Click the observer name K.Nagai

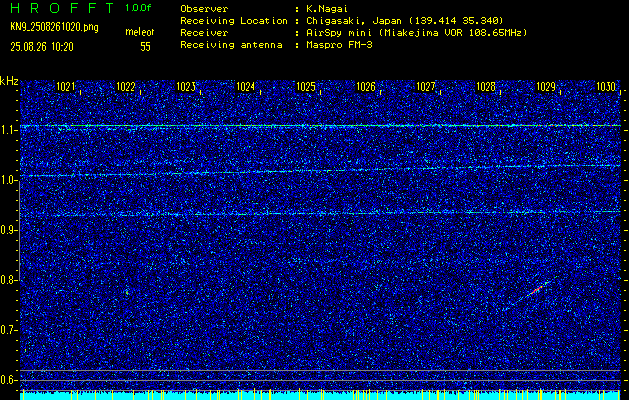click(327, 9)
